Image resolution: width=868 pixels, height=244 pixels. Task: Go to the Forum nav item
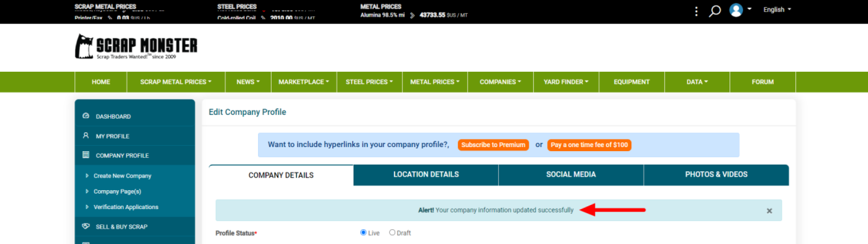coord(762,82)
